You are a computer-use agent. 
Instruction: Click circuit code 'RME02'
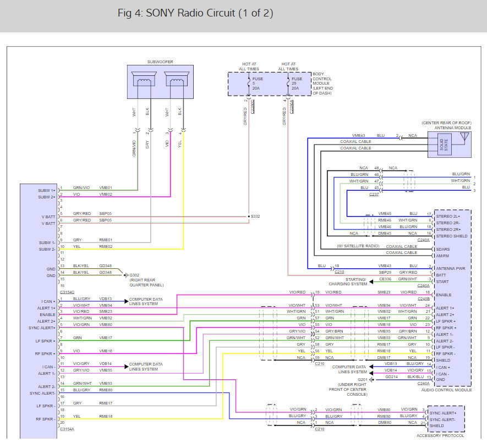coord(106,247)
